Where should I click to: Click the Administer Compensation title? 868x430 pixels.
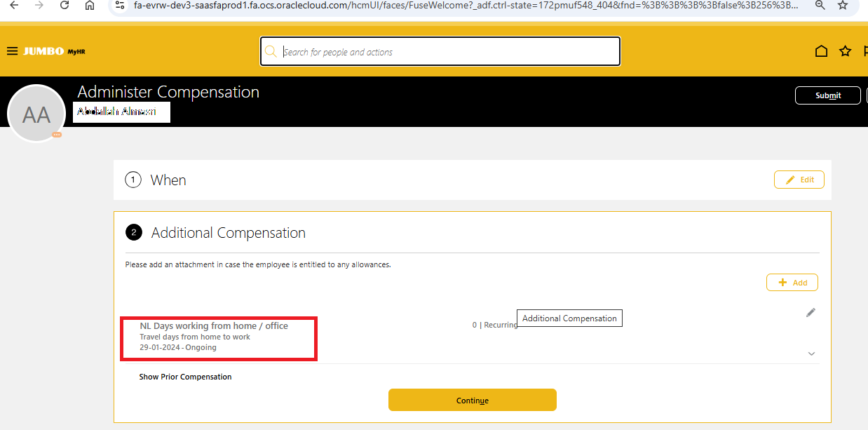[168, 92]
